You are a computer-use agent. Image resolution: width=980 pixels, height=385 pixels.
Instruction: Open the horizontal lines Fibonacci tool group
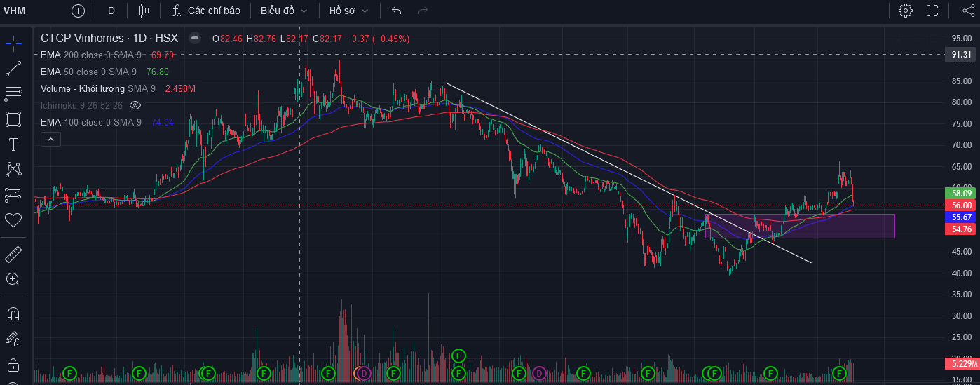13,94
